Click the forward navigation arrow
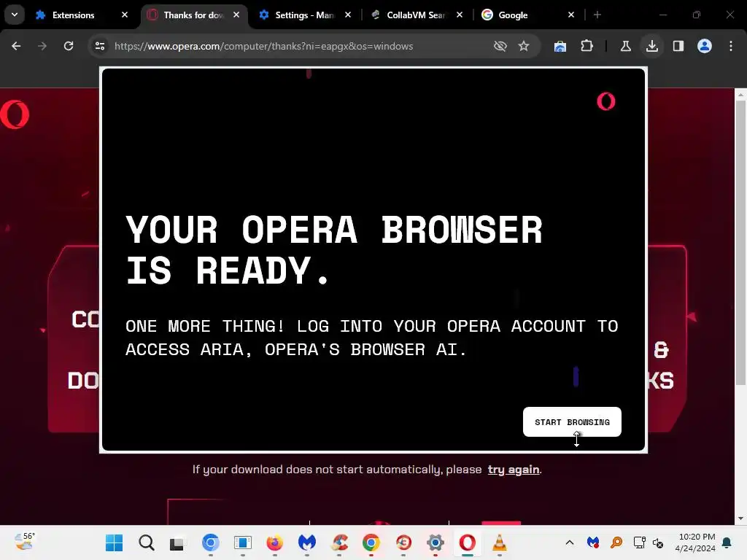The image size is (747, 560). click(x=42, y=46)
